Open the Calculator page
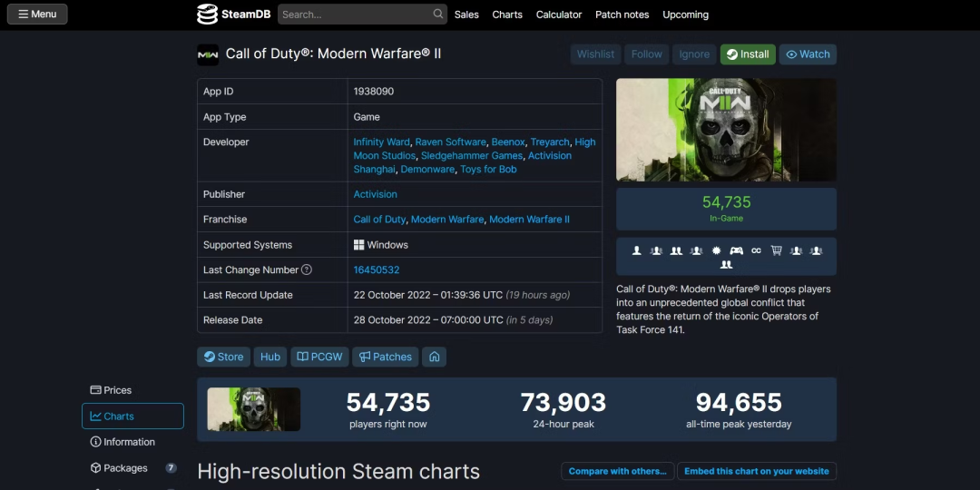 coord(559,15)
